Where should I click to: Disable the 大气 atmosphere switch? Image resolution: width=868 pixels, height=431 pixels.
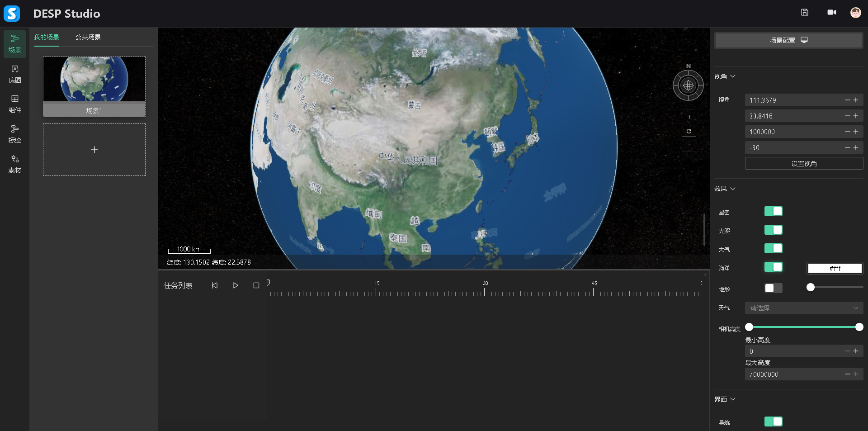pyautogui.click(x=773, y=249)
